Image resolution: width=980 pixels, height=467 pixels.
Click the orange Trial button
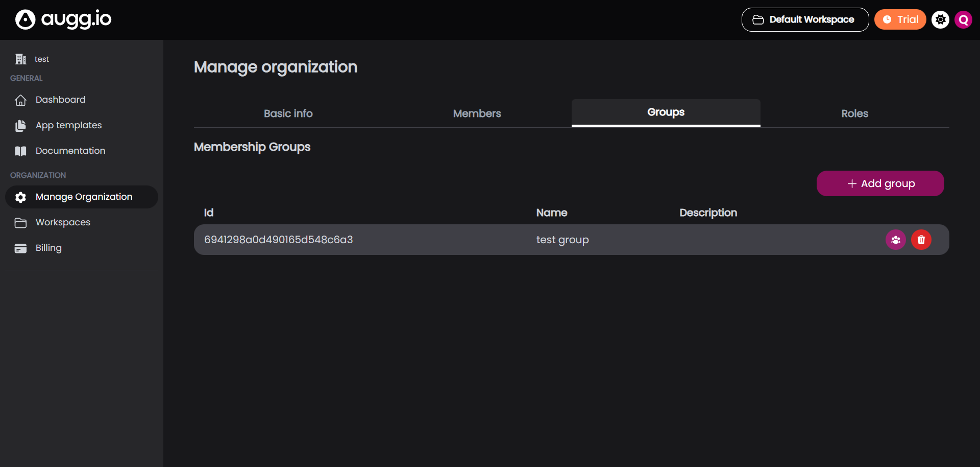tap(900, 20)
